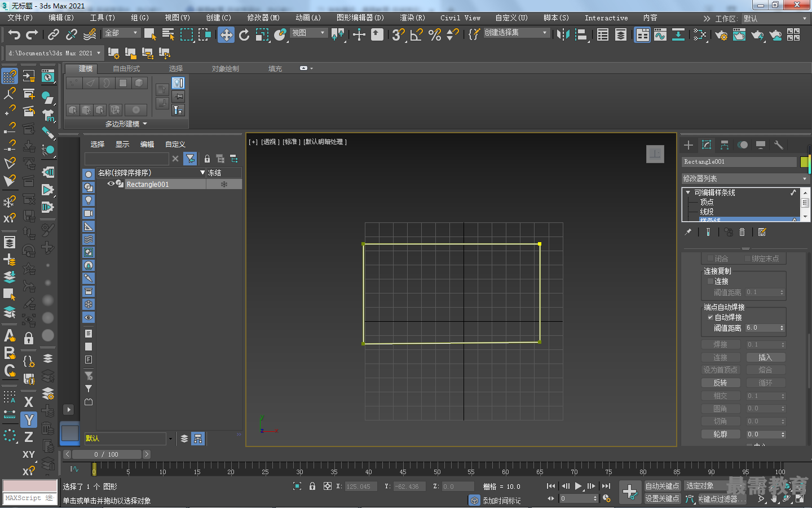This screenshot has height=508, width=812.
Task: Toggle freeze snowflake for Rectangle001
Action: 224,185
